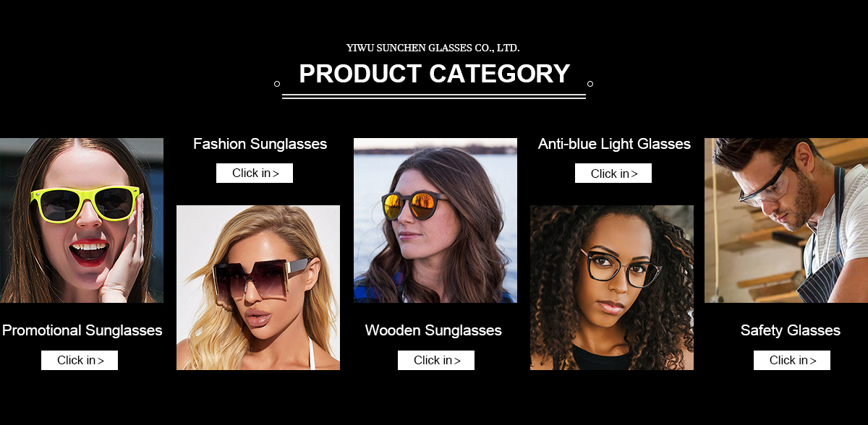Open the orange mirrored sunglasses woman photo
This screenshot has width=868, height=425.
(x=435, y=220)
